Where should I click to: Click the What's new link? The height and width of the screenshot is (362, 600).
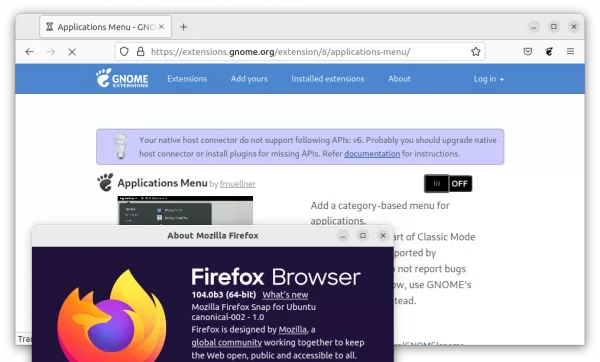(x=285, y=295)
